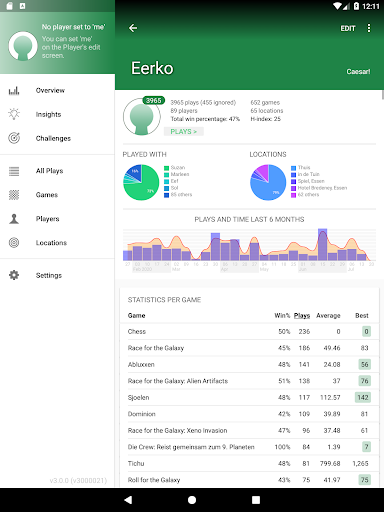
Task: Open the Overview bar-chart icon
Action: (x=14, y=90)
